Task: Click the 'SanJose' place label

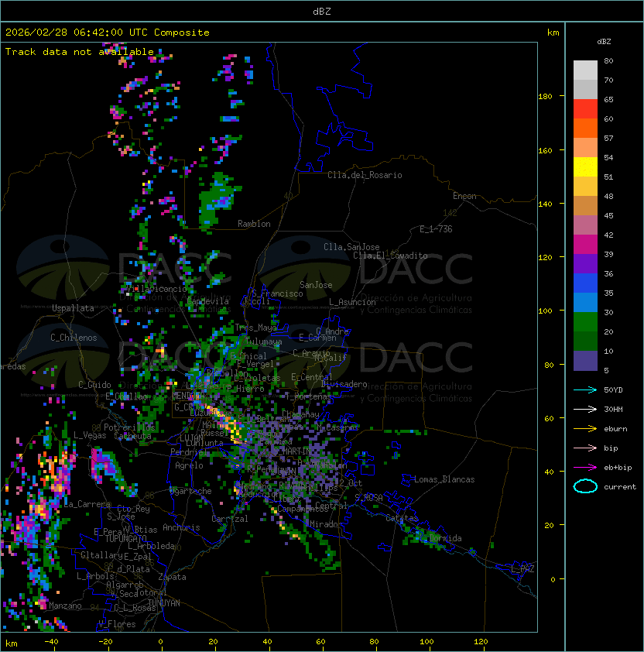Action: click(x=316, y=285)
